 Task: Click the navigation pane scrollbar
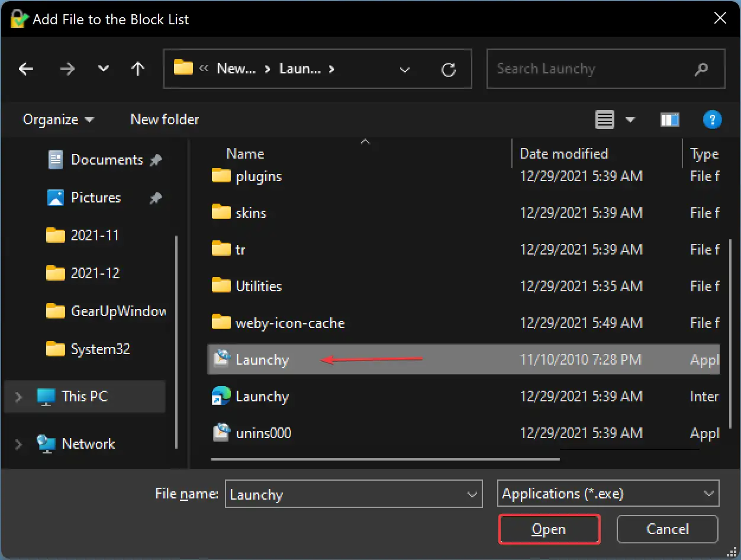[176, 342]
